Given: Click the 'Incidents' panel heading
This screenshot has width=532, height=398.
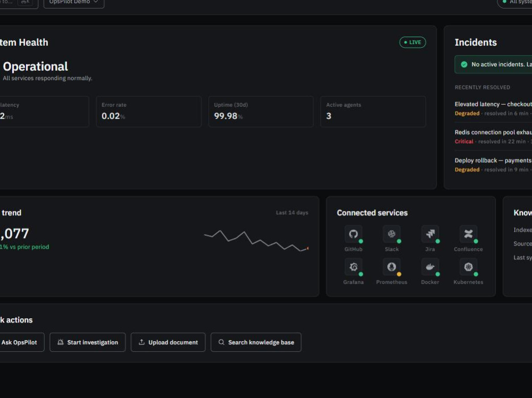Looking at the screenshot, I should [476, 43].
